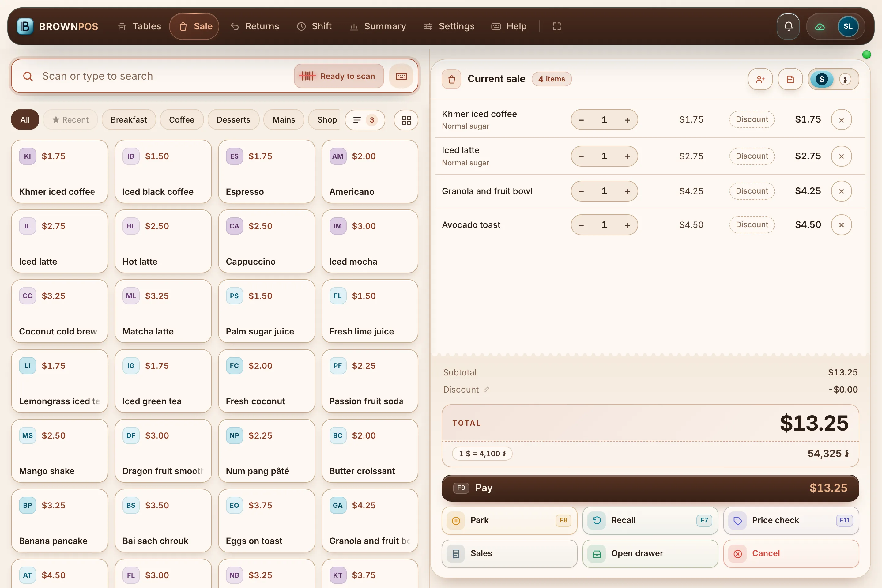
Task: Open Settings from the top bar
Action: [x=449, y=26]
